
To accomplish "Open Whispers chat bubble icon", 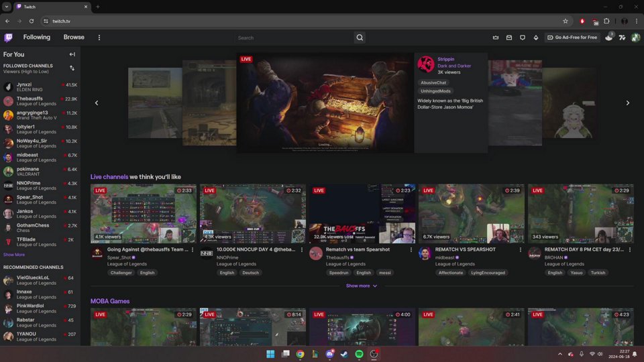I will tap(523, 38).
